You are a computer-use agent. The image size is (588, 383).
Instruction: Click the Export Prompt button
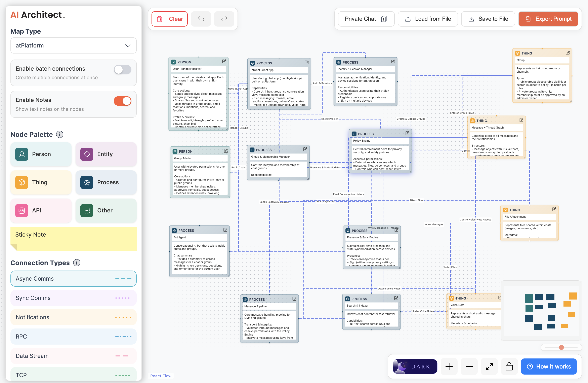[548, 19]
